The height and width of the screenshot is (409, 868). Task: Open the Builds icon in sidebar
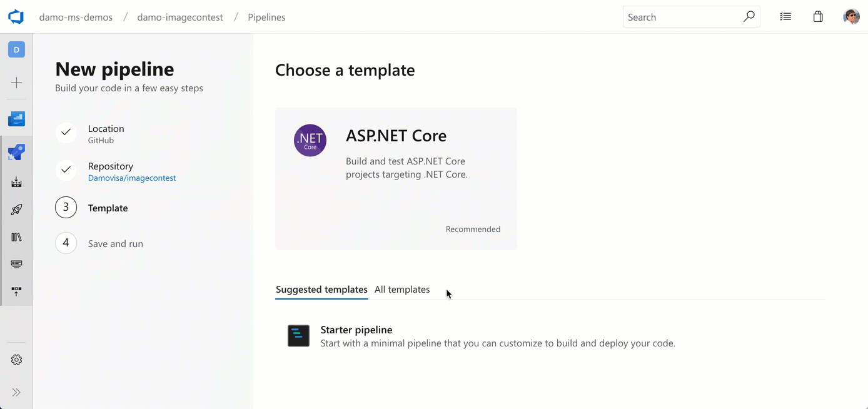[16, 182]
